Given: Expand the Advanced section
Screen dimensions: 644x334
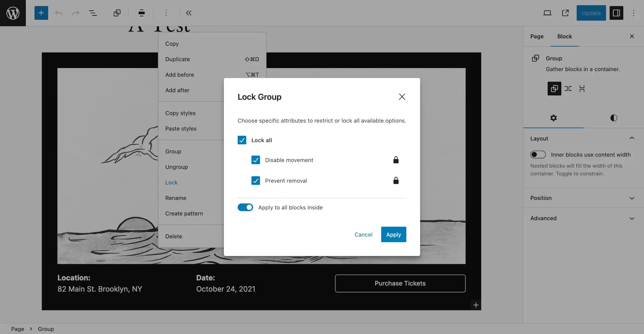Looking at the screenshot, I should pyautogui.click(x=632, y=218).
